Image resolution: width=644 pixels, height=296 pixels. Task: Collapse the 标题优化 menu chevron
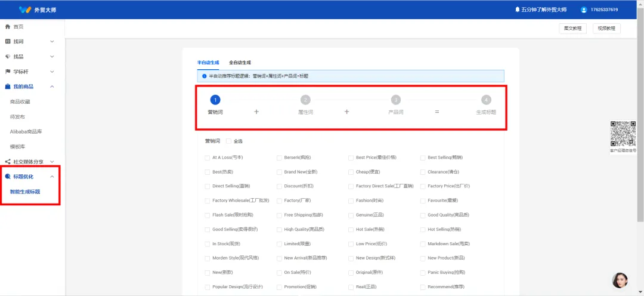point(52,177)
